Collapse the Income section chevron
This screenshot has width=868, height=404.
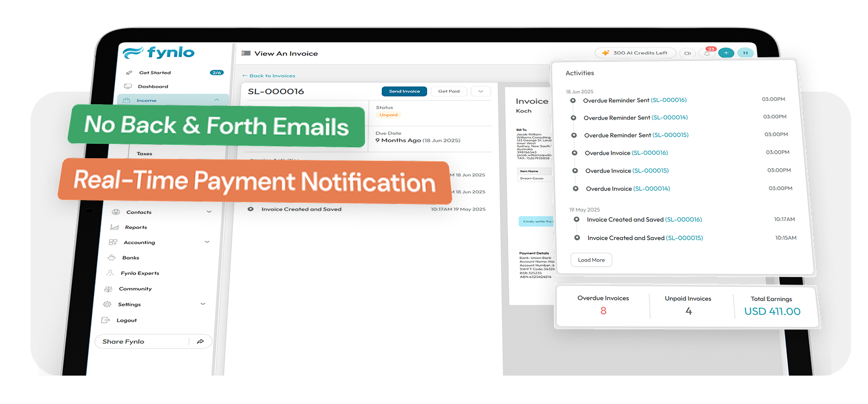217,100
